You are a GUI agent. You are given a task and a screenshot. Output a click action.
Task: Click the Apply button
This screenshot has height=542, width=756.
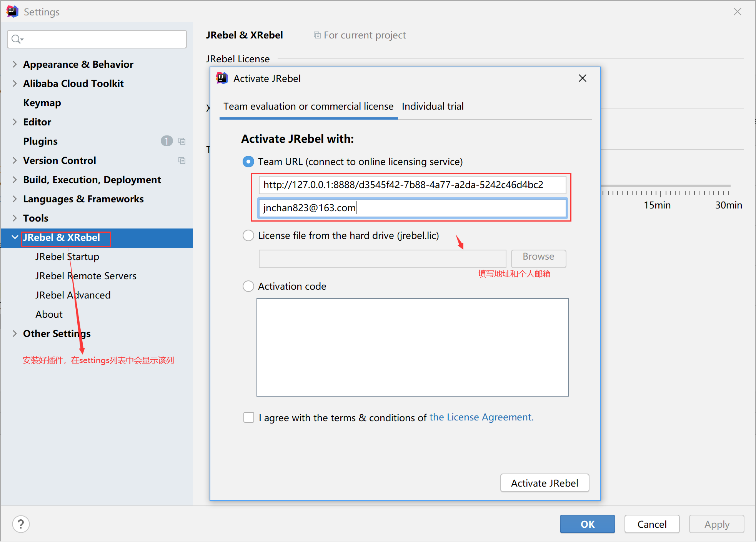pyautogui.click(x=716, y=524)
